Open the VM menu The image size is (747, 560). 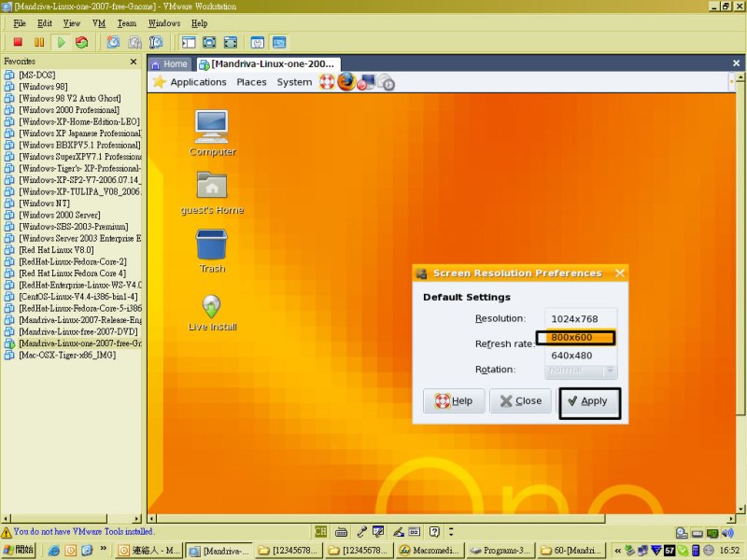(x=99, y=22)
